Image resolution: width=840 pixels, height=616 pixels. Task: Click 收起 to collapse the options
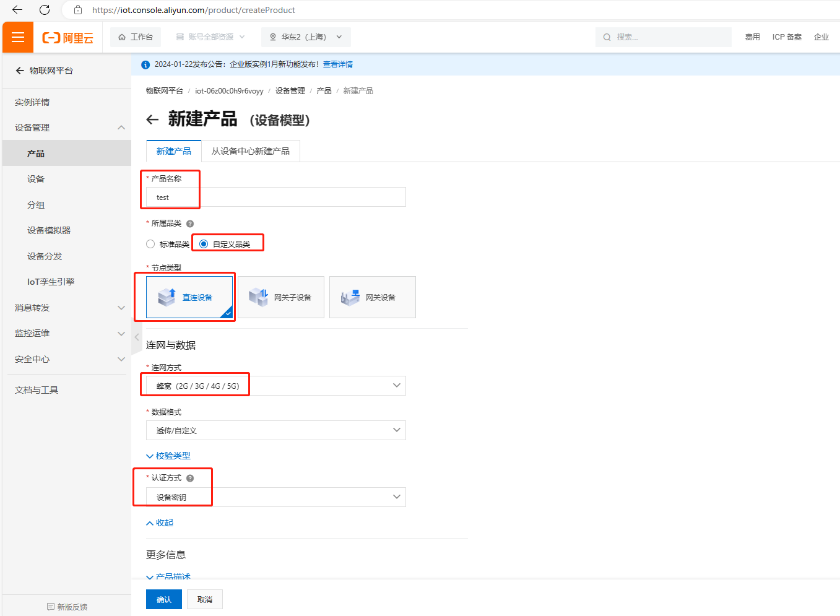[x=160, y=523]
